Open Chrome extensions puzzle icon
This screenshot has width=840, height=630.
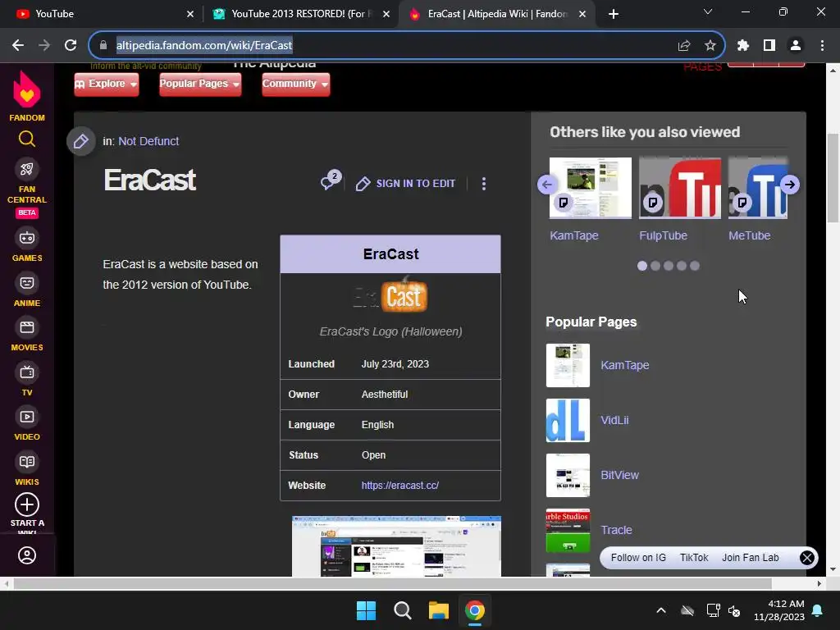743,46
